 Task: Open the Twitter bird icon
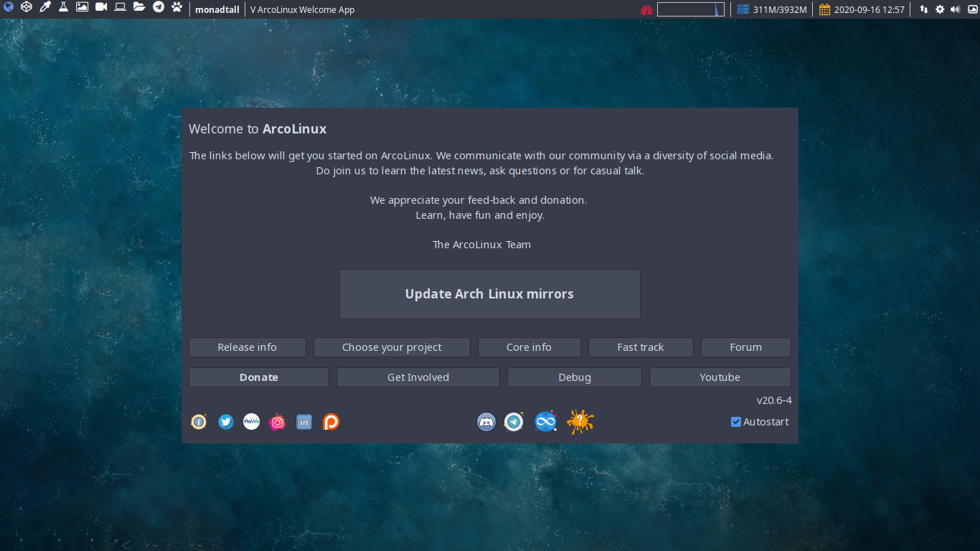coord(226,422)
